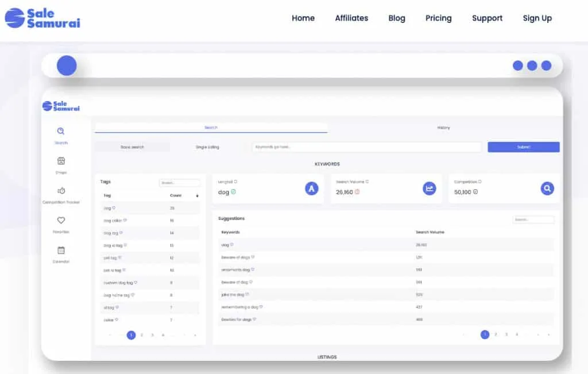Click the 'pet id tag' row in Tags
588x374 pixels.
pos(150,270)
